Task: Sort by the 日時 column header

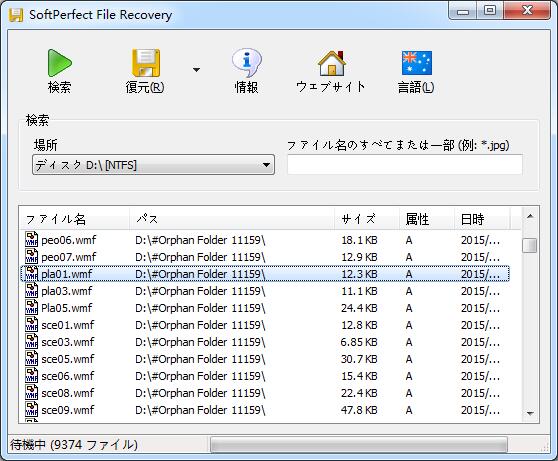Action: pyautogui.click(x=482, y=219)
